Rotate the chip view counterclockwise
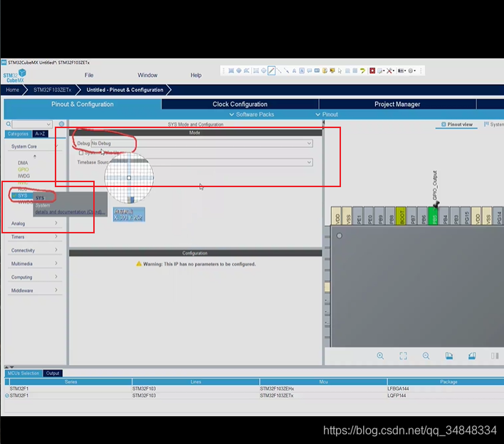Viewport: 504px width, 444px height. pos(472,356)
